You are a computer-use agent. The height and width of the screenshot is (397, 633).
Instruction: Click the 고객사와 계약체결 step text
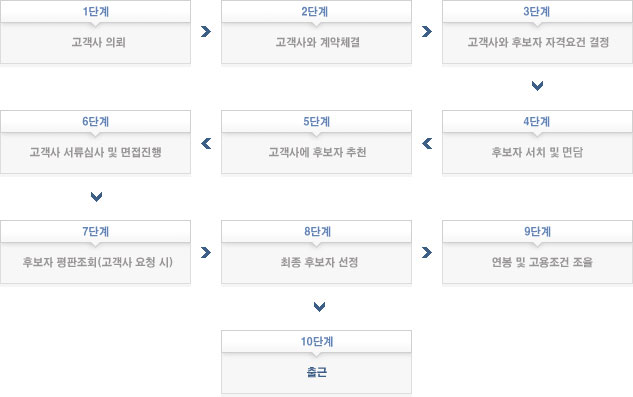pos(317,42)
